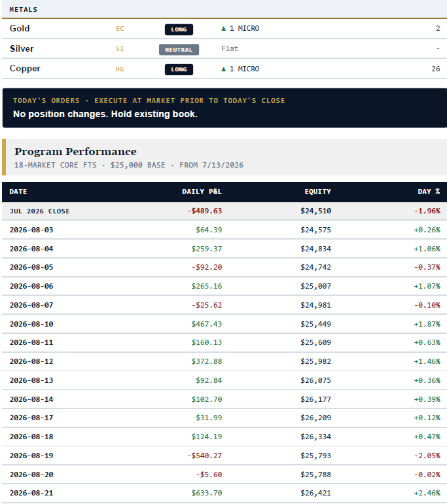Click the 26 value in Copper row
Screen dimensions: 447x504
pyautogui.click(x=436, y=69)
